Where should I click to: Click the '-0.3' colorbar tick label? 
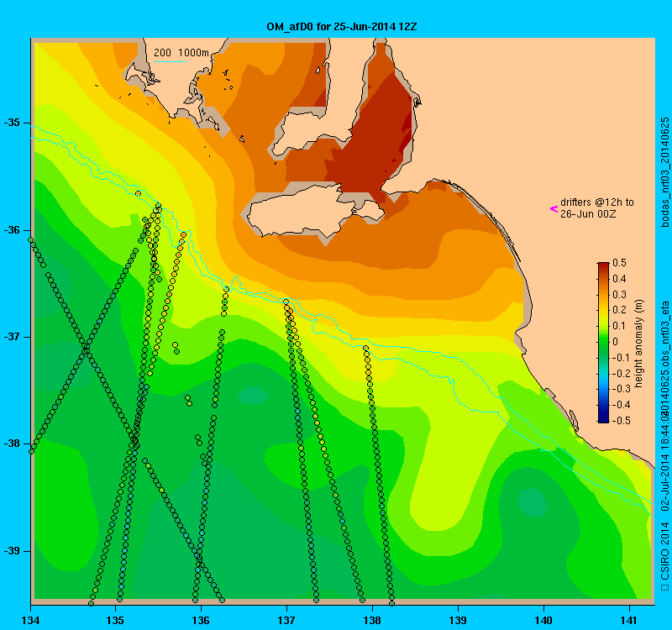622,389
